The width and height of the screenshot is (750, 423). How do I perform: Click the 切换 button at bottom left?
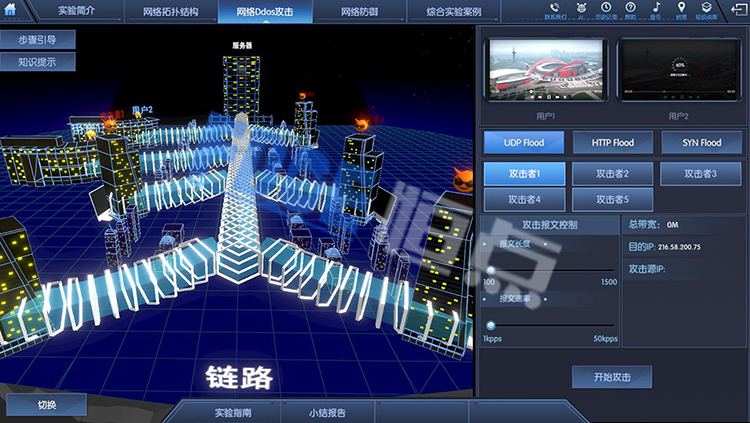47,406
